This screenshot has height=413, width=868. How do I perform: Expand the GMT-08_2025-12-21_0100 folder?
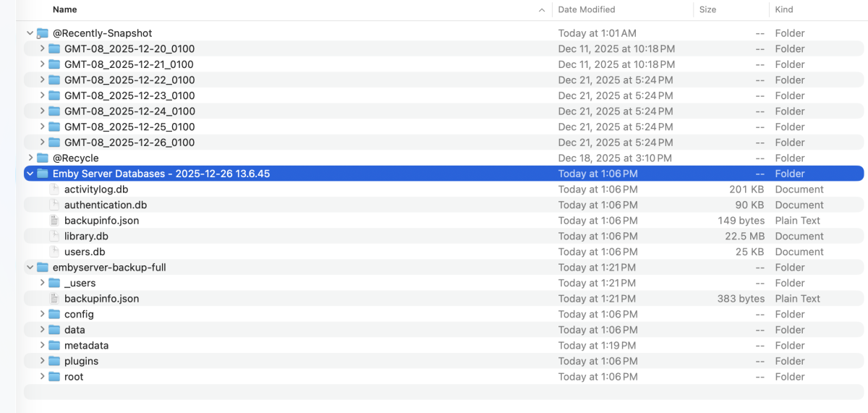coord(43,64)
